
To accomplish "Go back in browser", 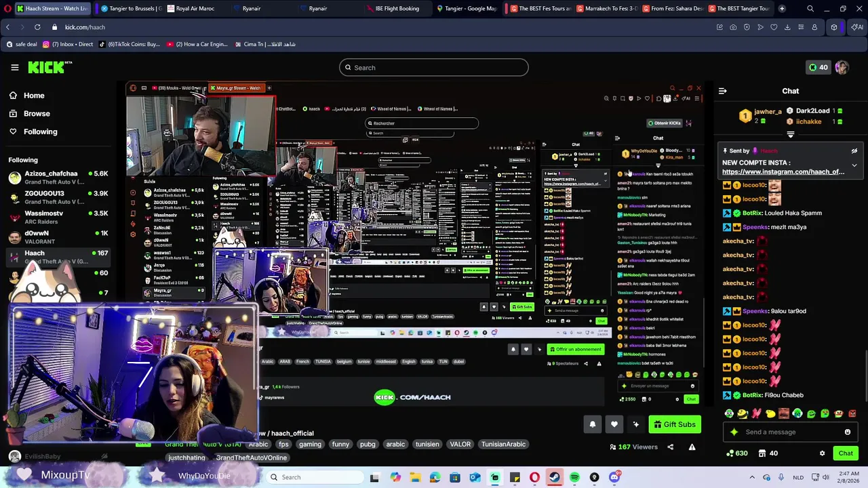I will point(7,27).
